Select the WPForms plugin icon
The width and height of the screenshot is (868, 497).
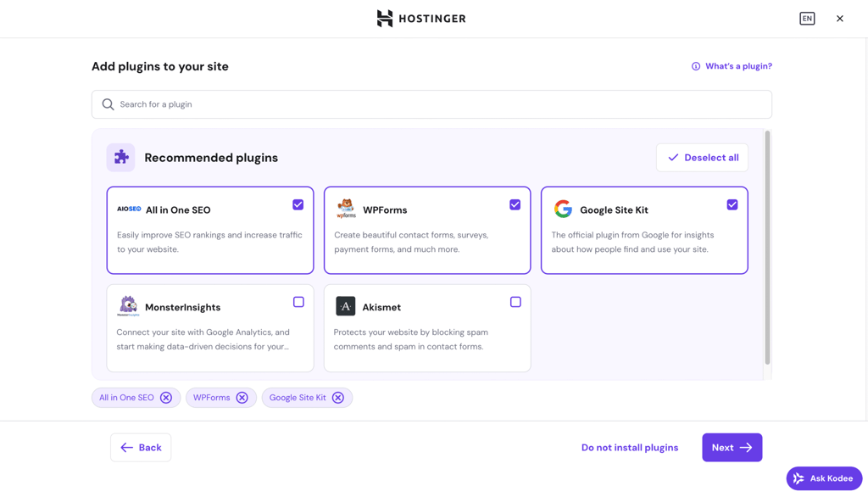point(347,207)
